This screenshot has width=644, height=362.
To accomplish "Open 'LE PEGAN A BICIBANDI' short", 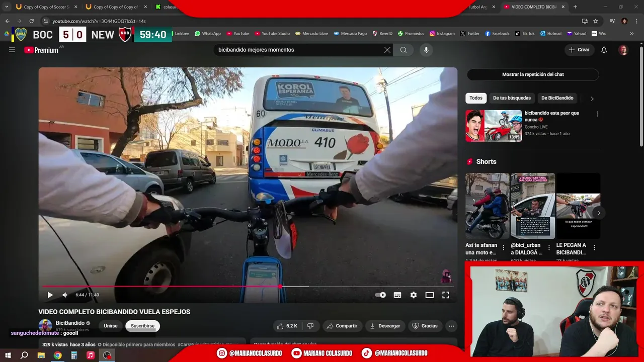I will tap(578, 206).
